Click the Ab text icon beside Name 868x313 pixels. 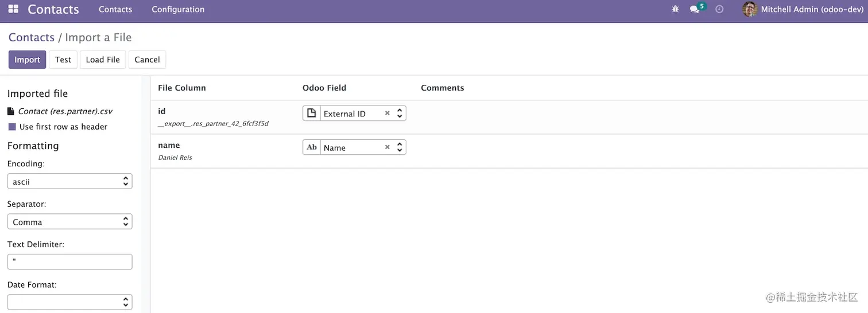tap(311, 147)
